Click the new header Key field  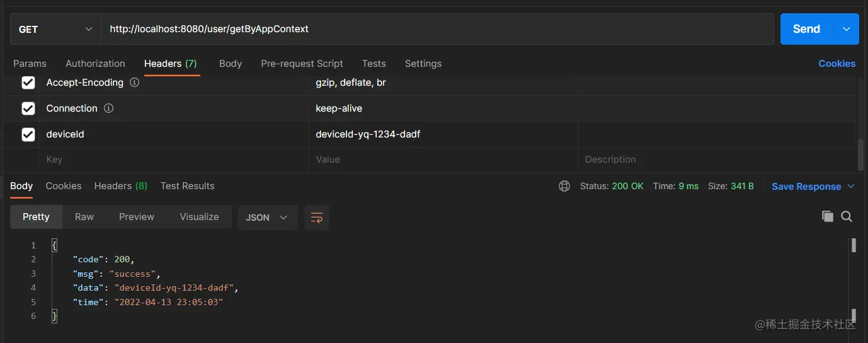173,160
